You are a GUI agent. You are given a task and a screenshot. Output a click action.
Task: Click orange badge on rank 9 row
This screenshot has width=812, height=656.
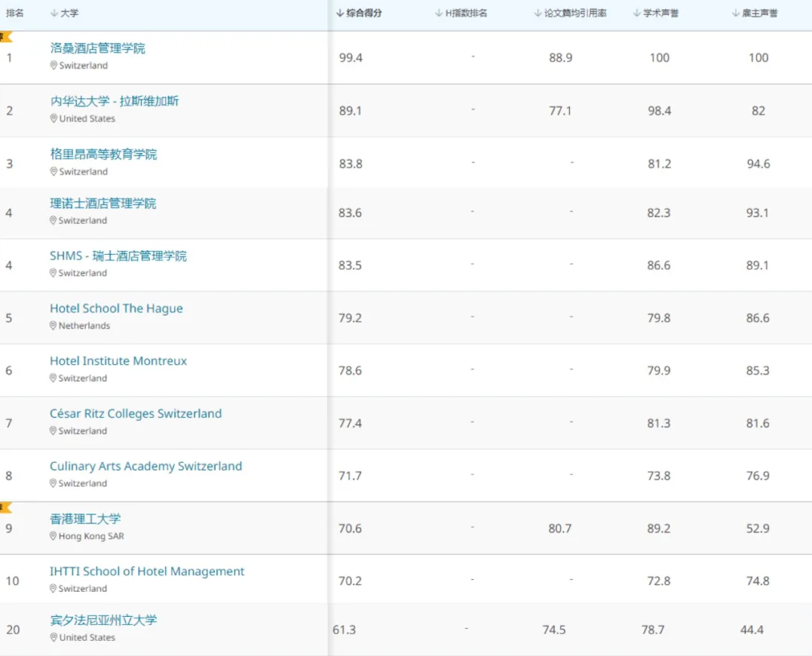click(6, 507)
